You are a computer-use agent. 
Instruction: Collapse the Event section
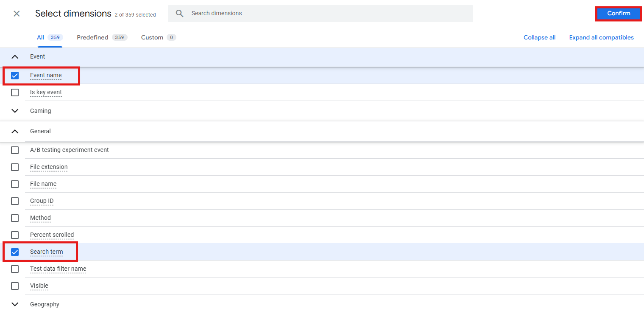(15, 56)
